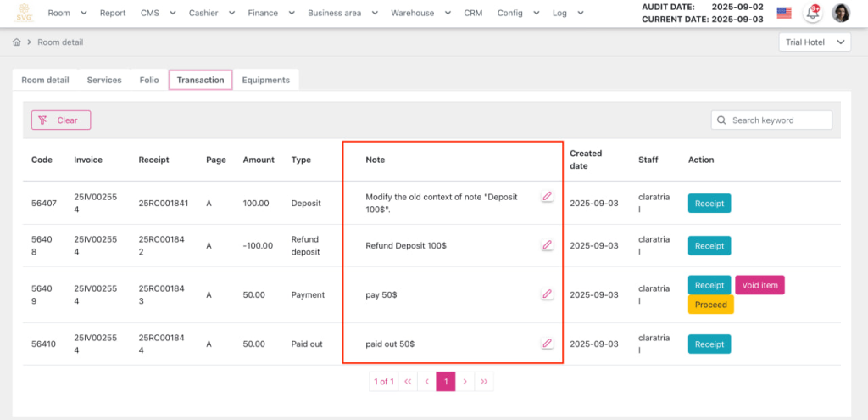Open the user profile avatar
The height and width of the screenshot is (420, 868).
pos(841,13)
